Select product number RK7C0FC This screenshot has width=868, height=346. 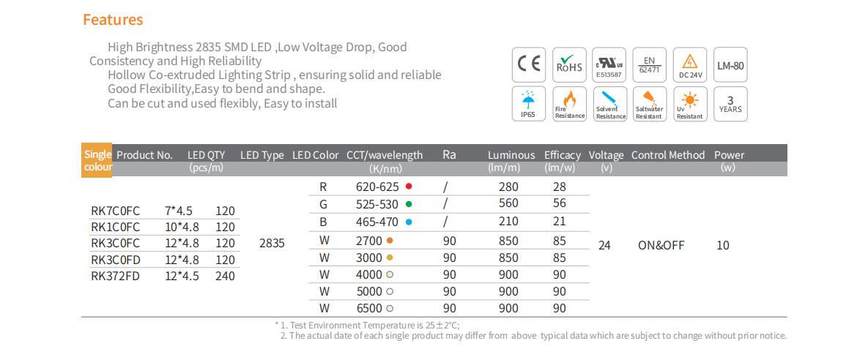pyautogui.click(x=114, y=211)
